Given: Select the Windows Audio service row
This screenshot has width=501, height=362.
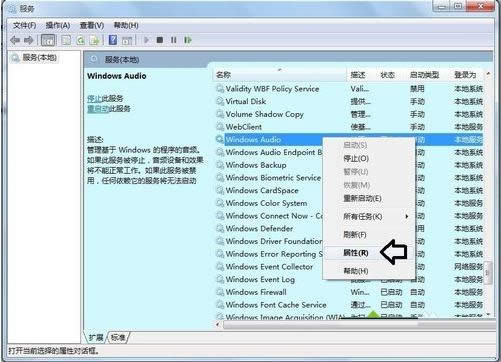Looking at the screenshot, I should 349,140.
